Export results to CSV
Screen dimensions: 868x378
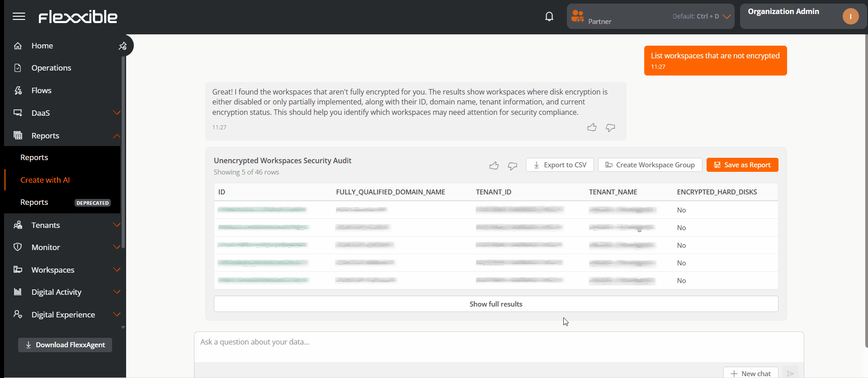coord(560,165)
